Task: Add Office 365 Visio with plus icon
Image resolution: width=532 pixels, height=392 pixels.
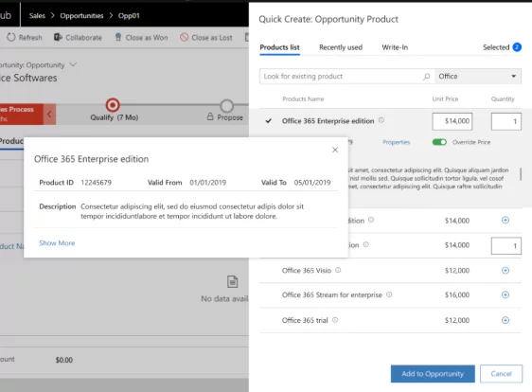Action: [505, 271]
